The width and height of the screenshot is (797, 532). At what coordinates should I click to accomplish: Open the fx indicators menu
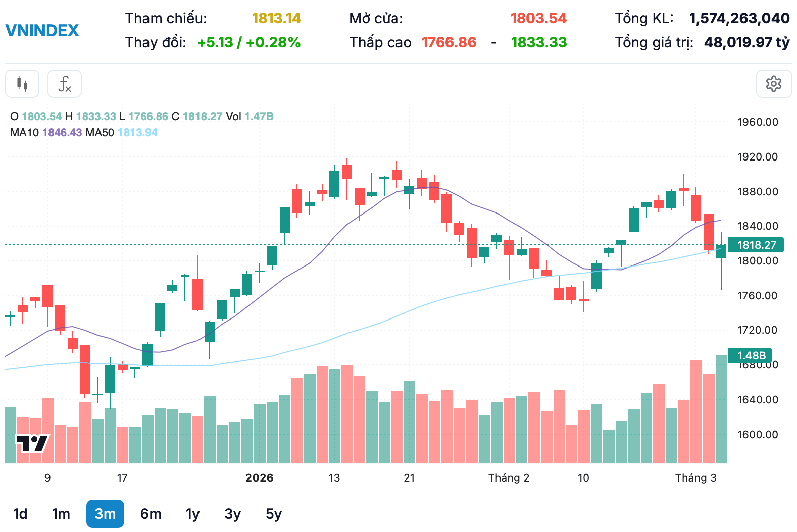[65, 84]
